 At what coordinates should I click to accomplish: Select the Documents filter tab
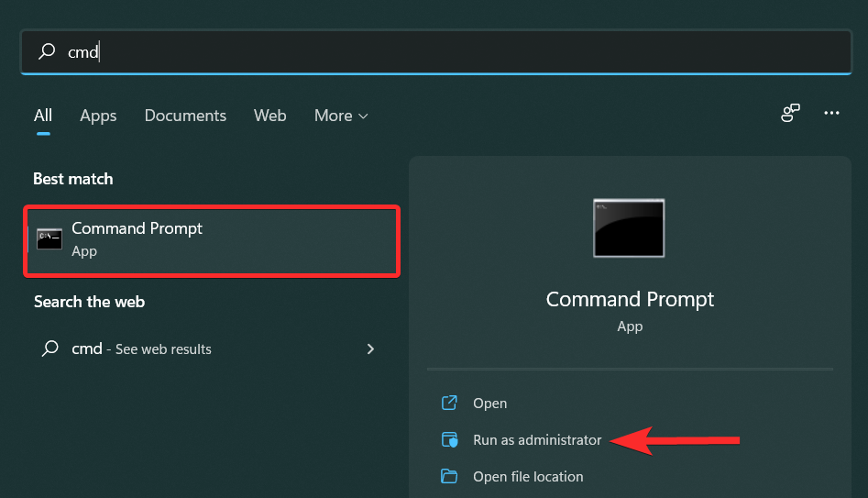[x=185, y=116]
